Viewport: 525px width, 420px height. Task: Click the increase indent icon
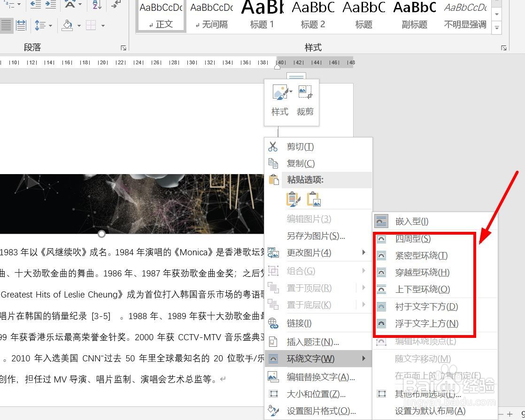pos(52,5)
